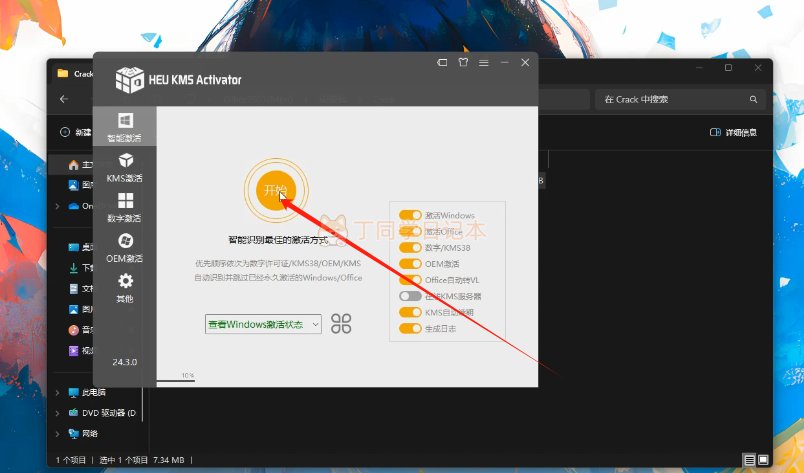Select DVD 驱动器 in navigation pane

(103, 413)
